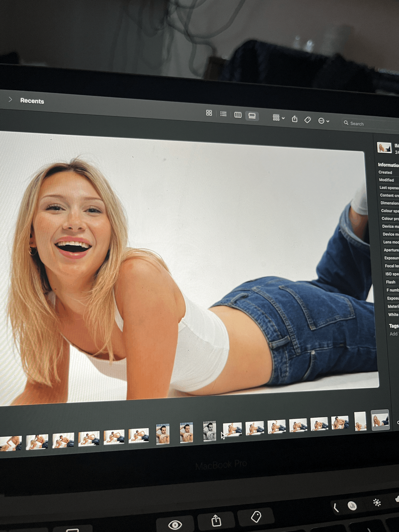Click the Recents window title

[x=32, y=101]
